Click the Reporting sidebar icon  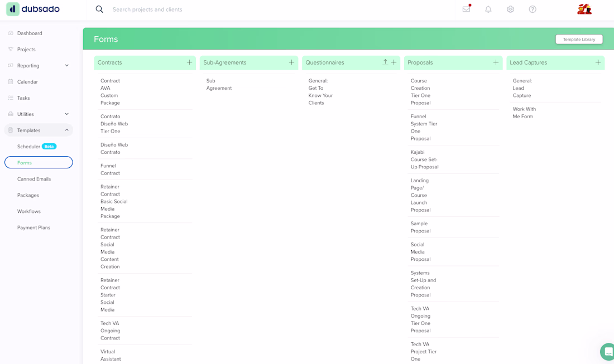pos(11,66)
